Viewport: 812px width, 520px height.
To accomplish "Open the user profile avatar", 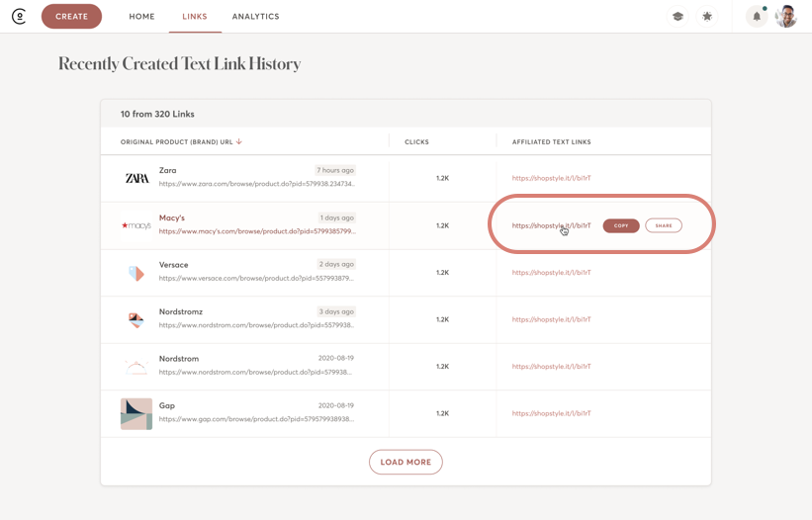I will [x=786, y=17].
